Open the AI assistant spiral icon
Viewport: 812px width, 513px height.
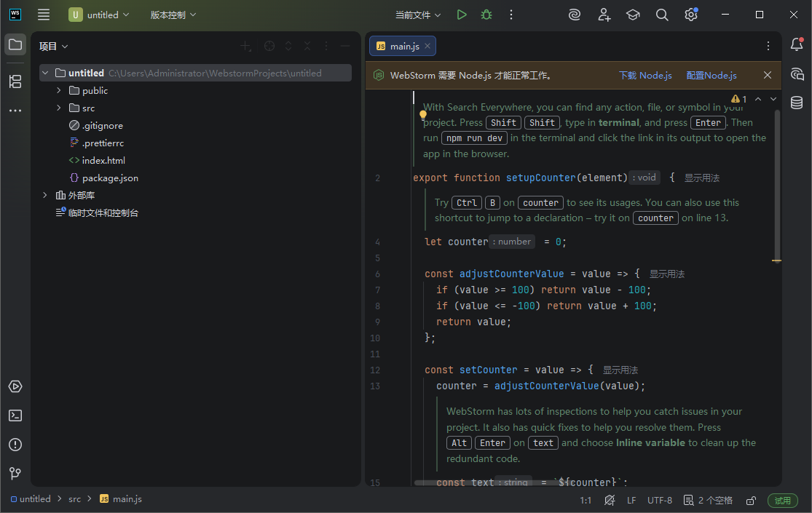[x=574, y=14]
